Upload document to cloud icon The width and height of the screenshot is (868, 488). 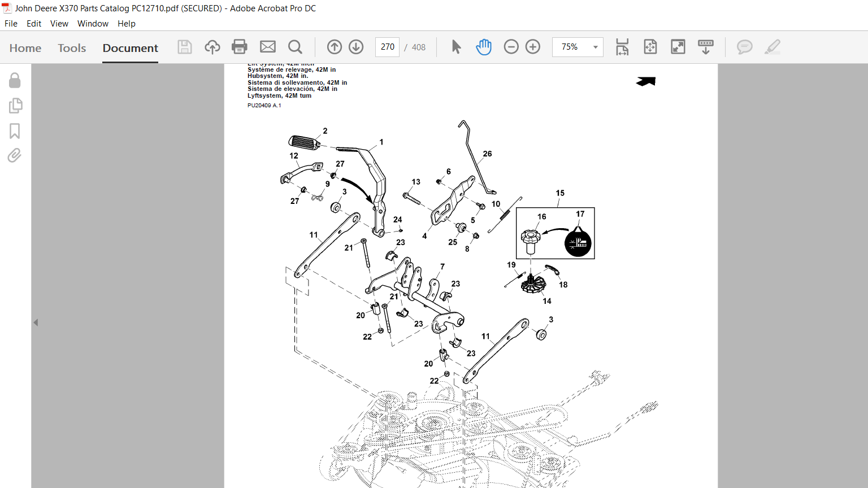point(212,47)
